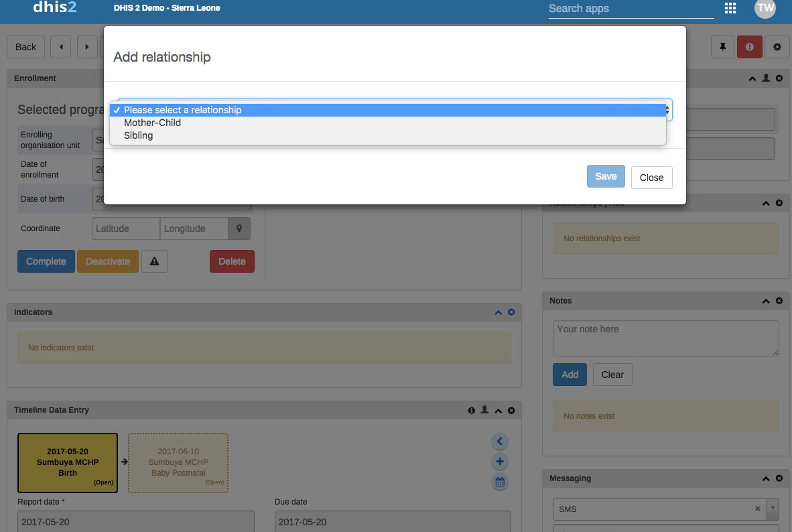Click the info icon in Timeline Data Entry
Viewport: 792px width, 532px height.
(x=471, y=410)
